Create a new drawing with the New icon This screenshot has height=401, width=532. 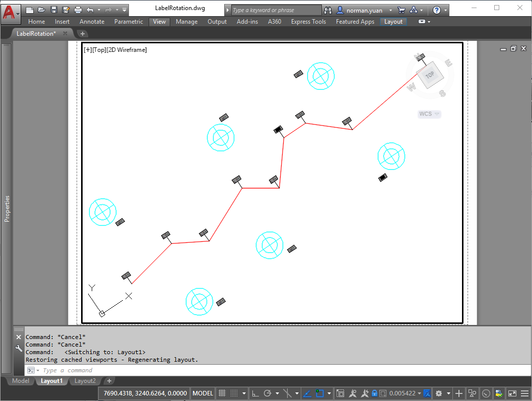point(30,10)
